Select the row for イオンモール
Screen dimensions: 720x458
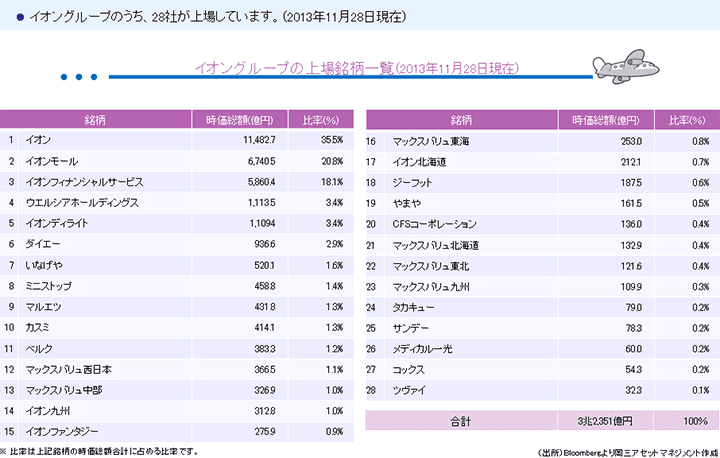pyautogui.click(x=177, y=161)
